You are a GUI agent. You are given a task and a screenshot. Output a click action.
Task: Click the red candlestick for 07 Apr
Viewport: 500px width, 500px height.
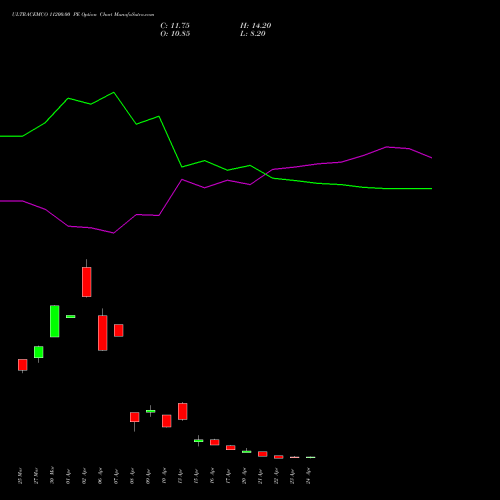[119, 330]
